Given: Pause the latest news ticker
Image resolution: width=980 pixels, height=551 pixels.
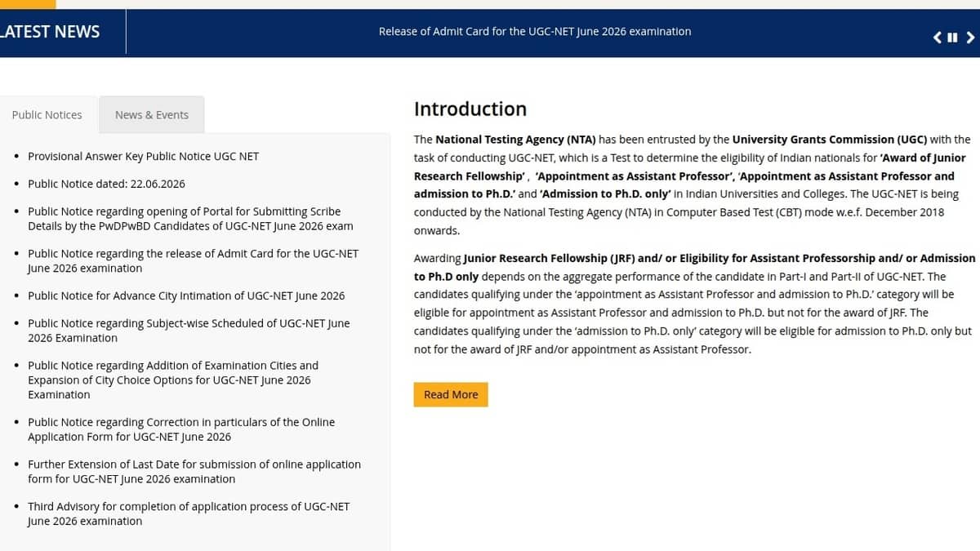Looking at the screenshot, I should pyautogui.click(x=952, y=37).
